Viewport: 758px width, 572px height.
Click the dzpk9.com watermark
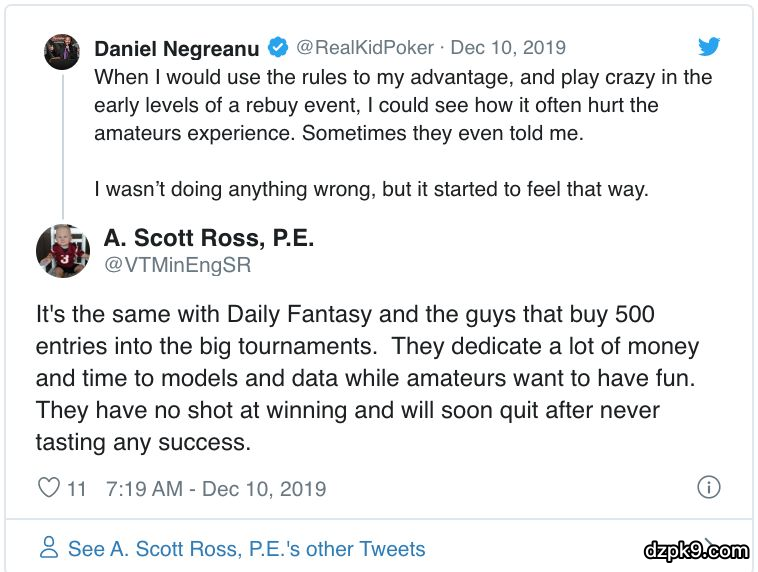click(696, 549)
